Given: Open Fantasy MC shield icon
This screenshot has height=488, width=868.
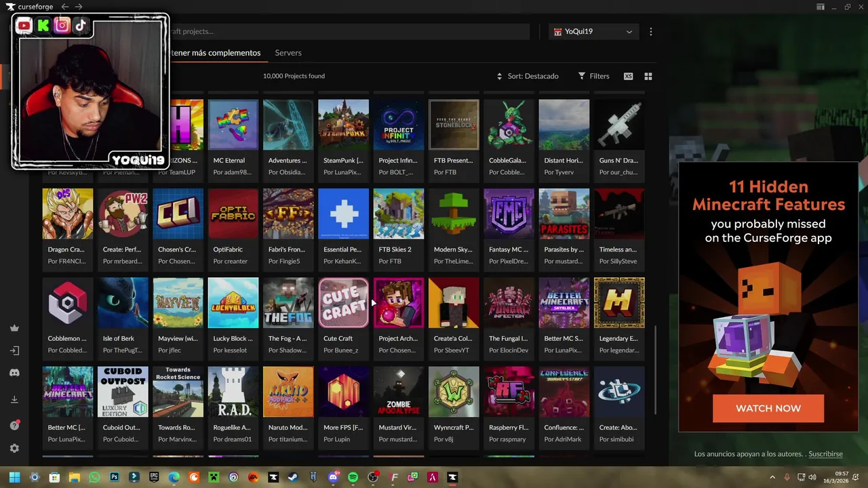Looking at the screenshot, I should [509, 213].
